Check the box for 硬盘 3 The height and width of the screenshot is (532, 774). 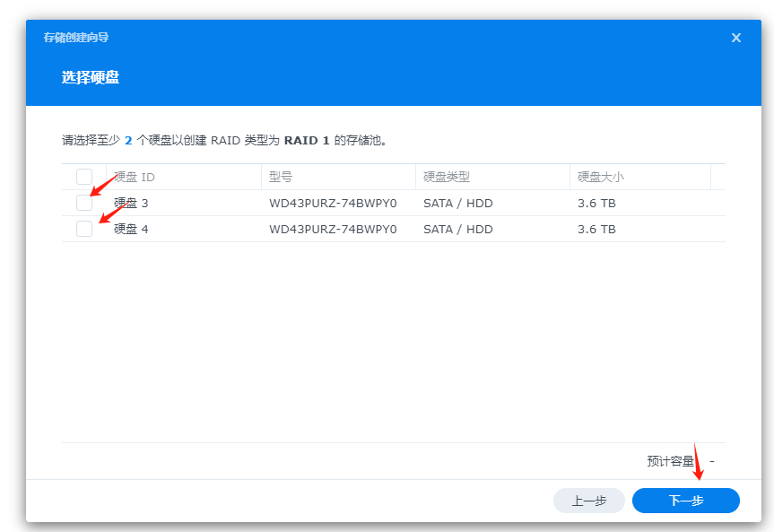pyautogui.click(x=84, y=203)
